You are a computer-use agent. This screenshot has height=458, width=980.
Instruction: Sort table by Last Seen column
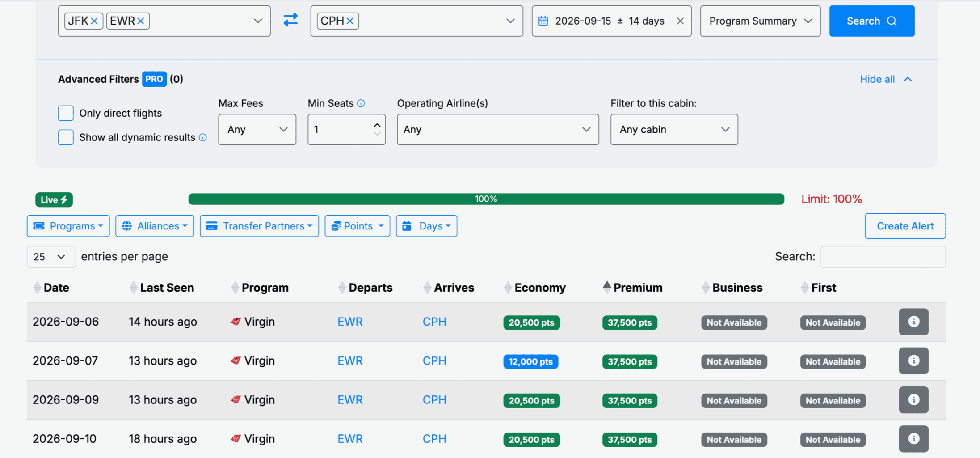[162, 288]
